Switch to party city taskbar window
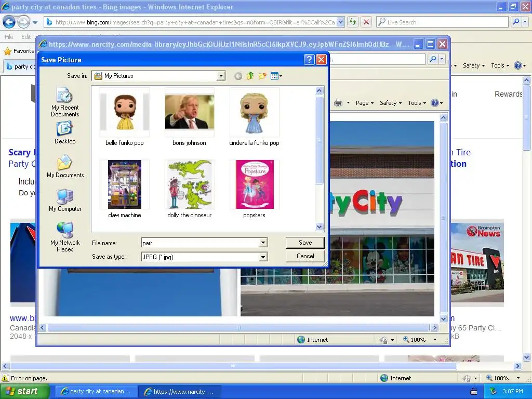The width and height of the screenshot is (532, 399). point(96,392)
